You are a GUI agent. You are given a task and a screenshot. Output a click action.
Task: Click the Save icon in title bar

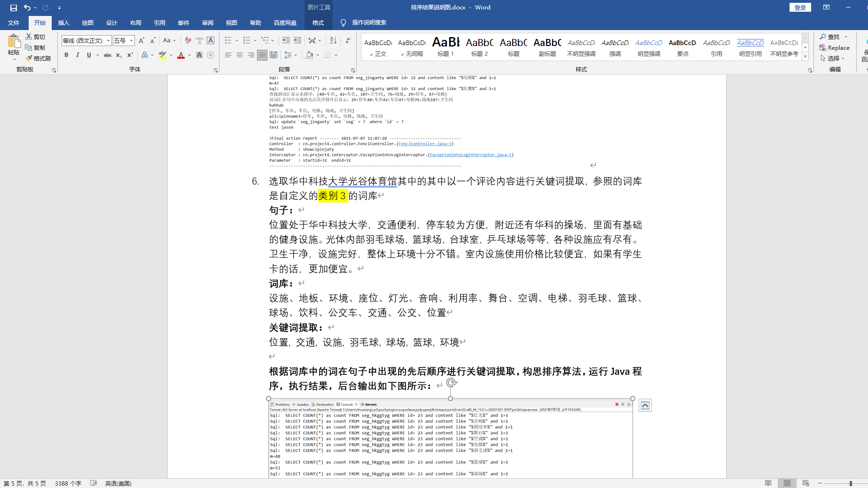[x=13, y=8]
